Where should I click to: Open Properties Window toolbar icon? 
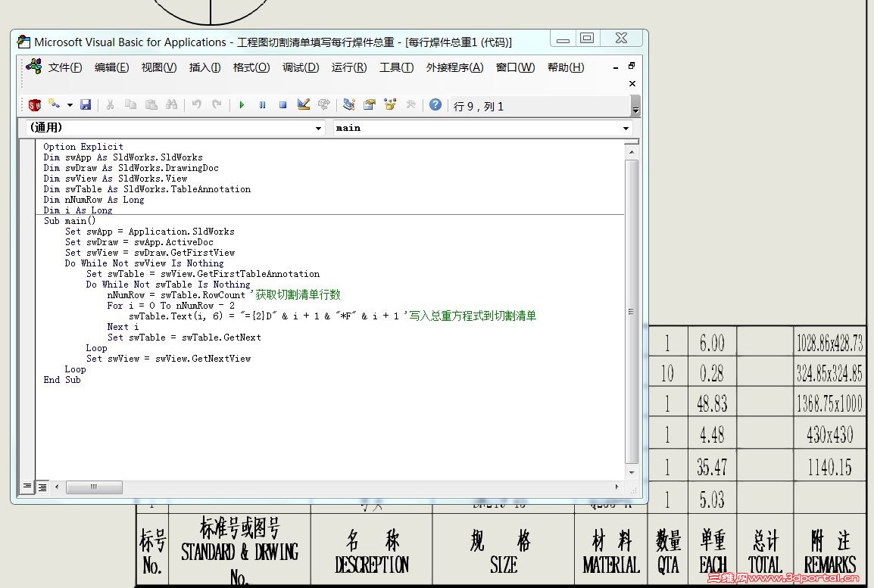pyautogui.click(x=370, y=105)
